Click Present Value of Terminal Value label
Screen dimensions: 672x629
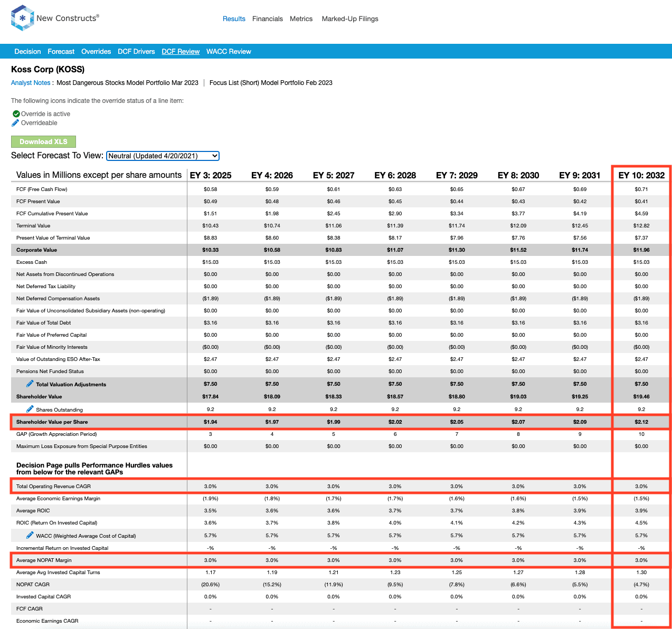click(53, 238)
